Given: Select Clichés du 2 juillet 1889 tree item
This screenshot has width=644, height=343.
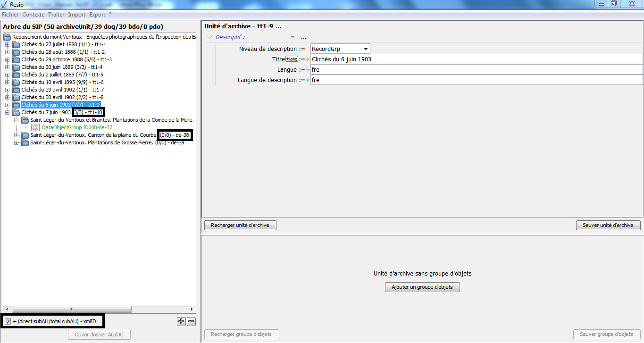Looking at the screenshot, I should tap(62, 75).
